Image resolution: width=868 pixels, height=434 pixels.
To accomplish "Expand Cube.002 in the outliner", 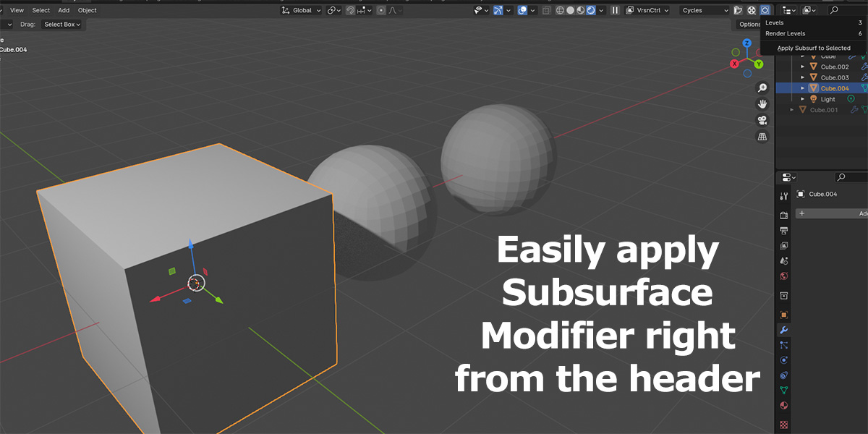I will pyautogui.click(x=802, y=67).
